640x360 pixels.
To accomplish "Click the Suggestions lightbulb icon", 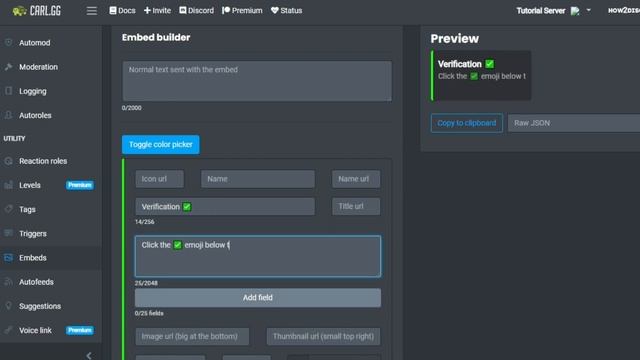I will click(9, 306).
